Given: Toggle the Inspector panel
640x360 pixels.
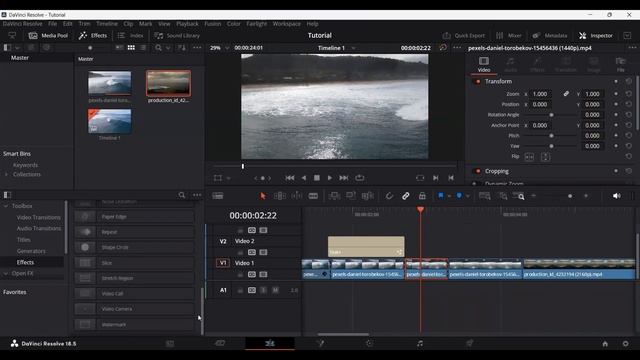Looking at the screenshot, I should (596, 36).
